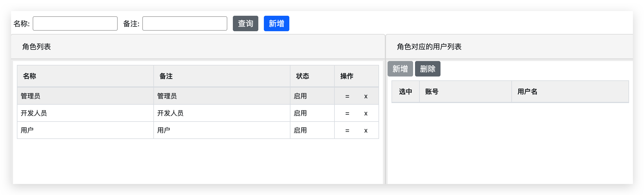The width and height of the screenshot is (644, 195).
Task: Select the 开发人员 name cell
Action: pos(85,113)
